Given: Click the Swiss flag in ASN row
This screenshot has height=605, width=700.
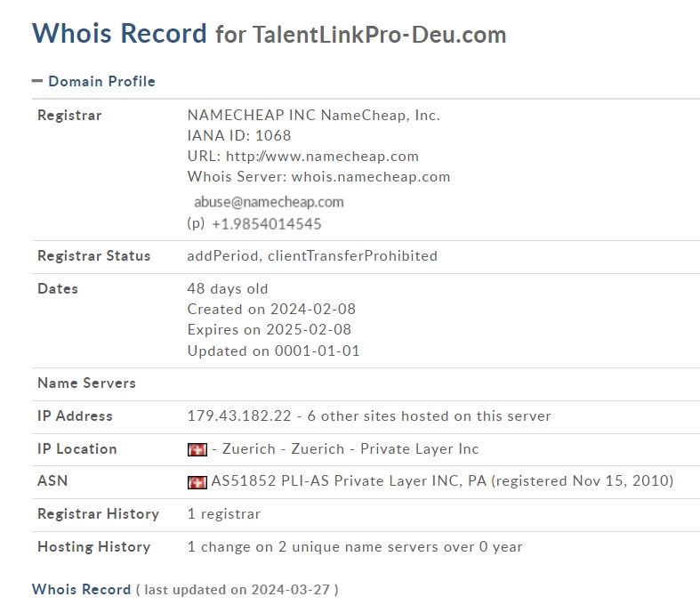Looking at the screenshot, I should (197, 482).
